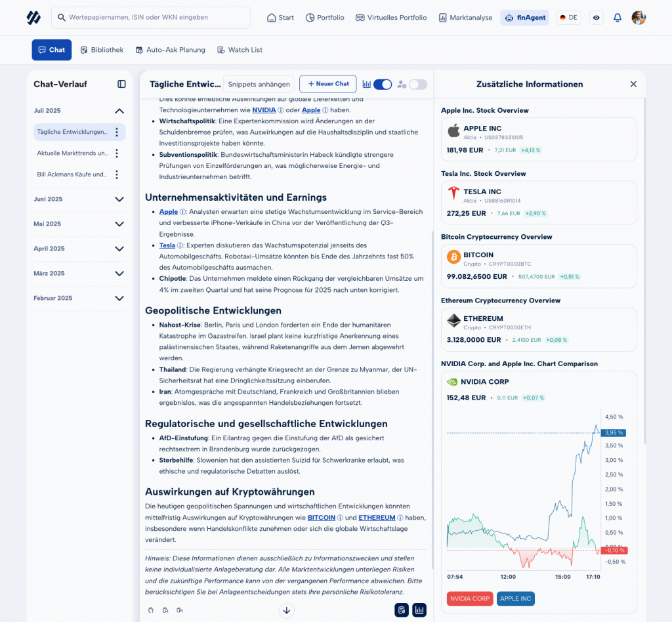Follow the Tesla link in Earnings section
Viewport: 672px width, 622px height.
[x=167, y=245]
